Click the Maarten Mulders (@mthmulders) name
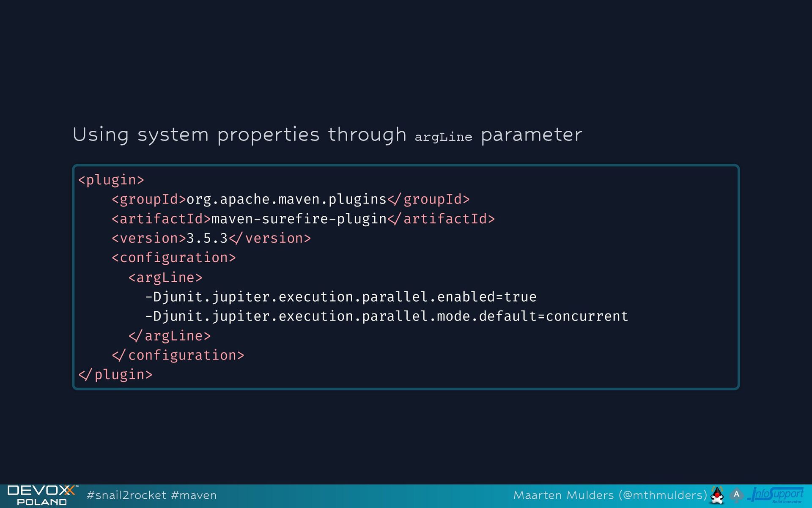Screen dimensions: 812x508 pyautogui.click(x=610, y=495)
